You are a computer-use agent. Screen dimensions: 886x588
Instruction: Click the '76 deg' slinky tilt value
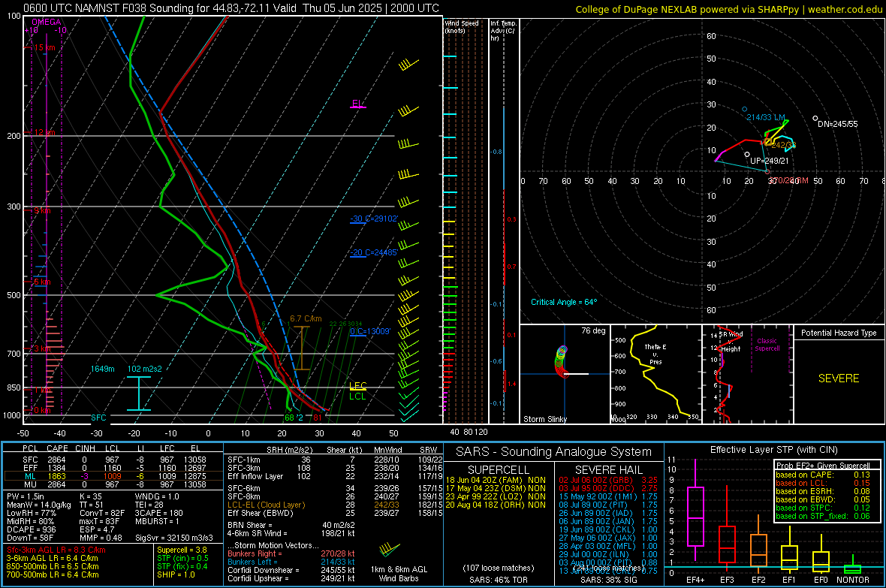tap(593, 330)
